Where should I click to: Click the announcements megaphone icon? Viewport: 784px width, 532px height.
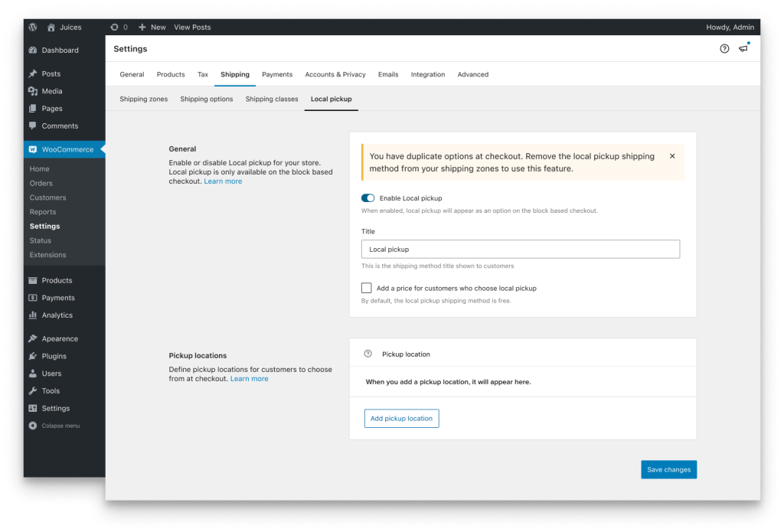743,47
